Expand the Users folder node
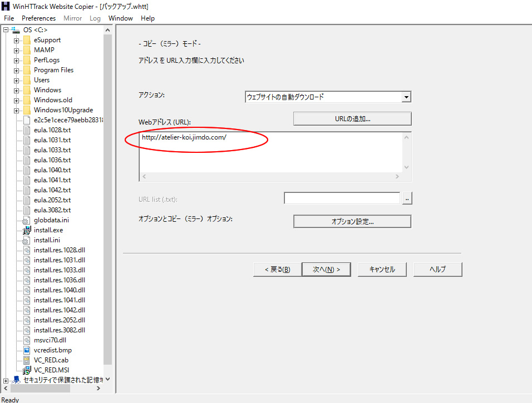The image size is (532, 403). (16, 79)
